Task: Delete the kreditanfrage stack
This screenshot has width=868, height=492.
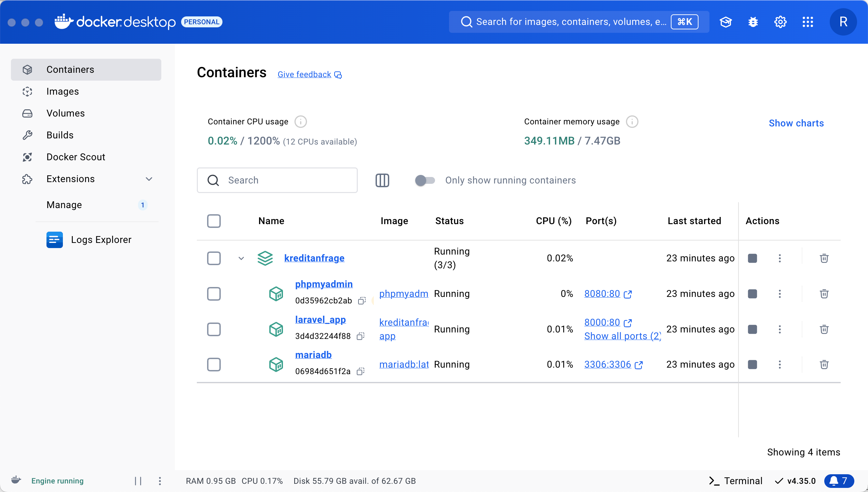Action: point(824,258)
